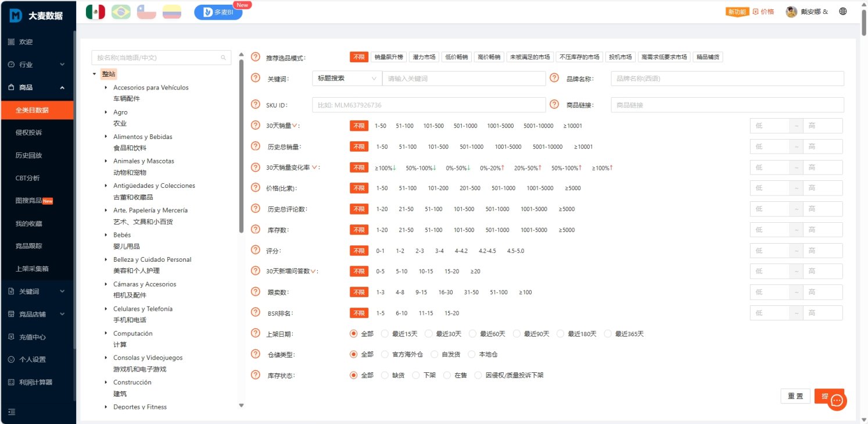The height and width of the screenshot is (424, 868).
Task: Collapse the sidebar using bottom menu icon
Action: pyautogui.click(x=12, y=412)
